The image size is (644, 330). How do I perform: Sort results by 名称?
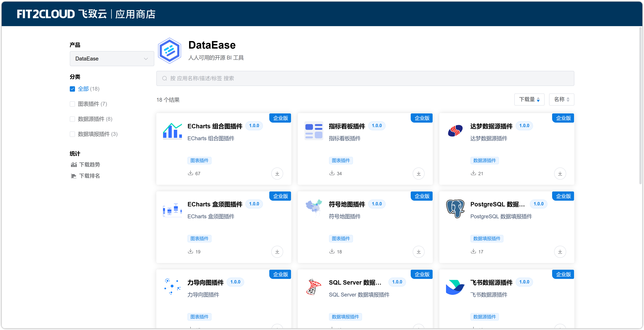(561, 99)
